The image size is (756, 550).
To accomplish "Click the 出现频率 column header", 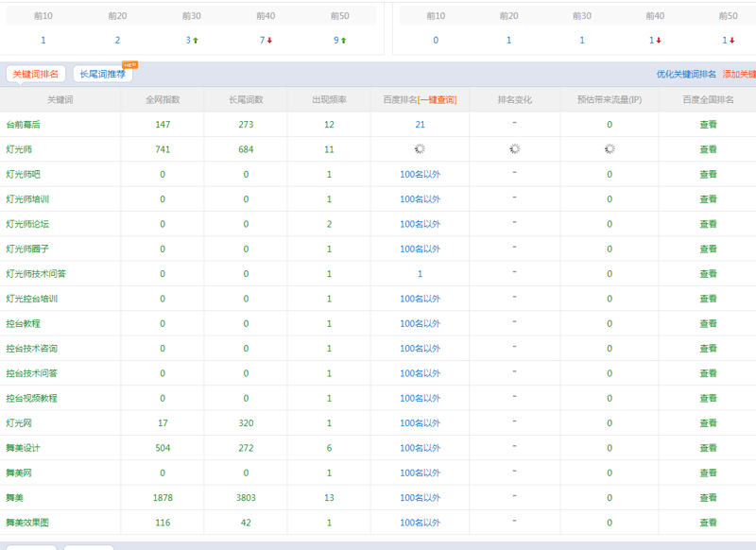I will pyautogui.click(x=329, y=100).
